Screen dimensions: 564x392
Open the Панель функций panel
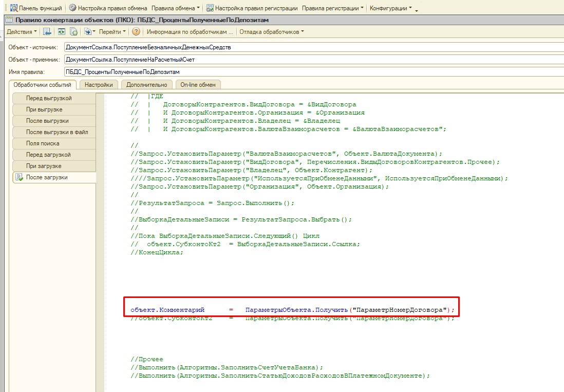click(36, 8)
